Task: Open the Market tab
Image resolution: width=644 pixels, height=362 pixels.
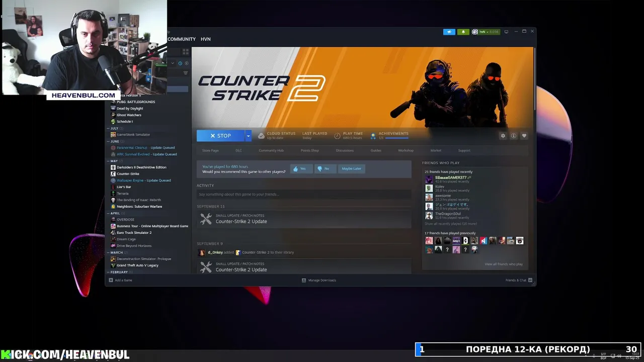Action: click(436, 150)
